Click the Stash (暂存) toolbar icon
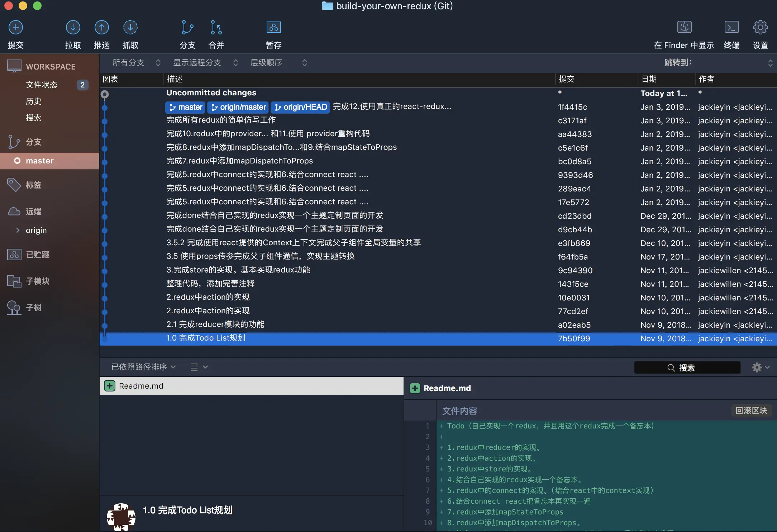The image size is (777, 532). tap(273, 28)
